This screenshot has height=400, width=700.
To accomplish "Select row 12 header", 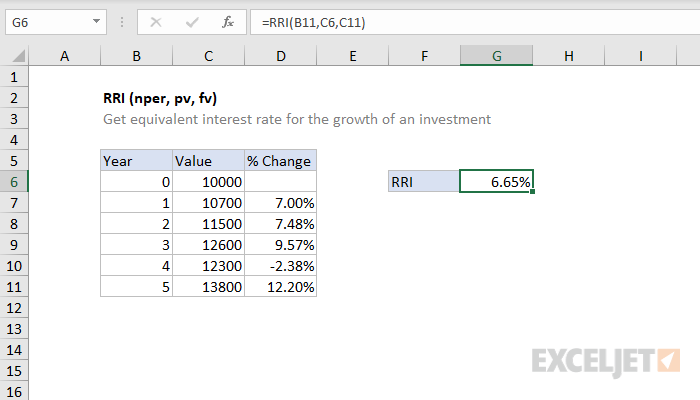I will (14, 308).
